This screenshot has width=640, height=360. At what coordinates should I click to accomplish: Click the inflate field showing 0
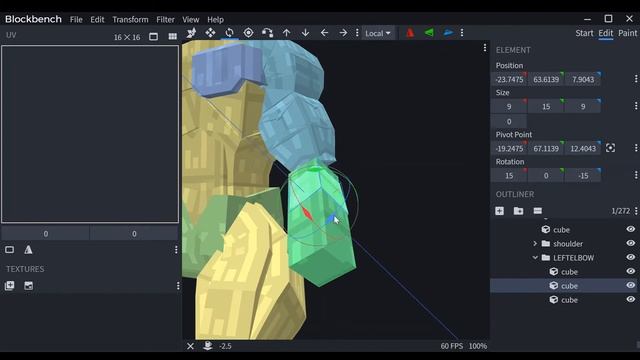[x=509, y=122]
